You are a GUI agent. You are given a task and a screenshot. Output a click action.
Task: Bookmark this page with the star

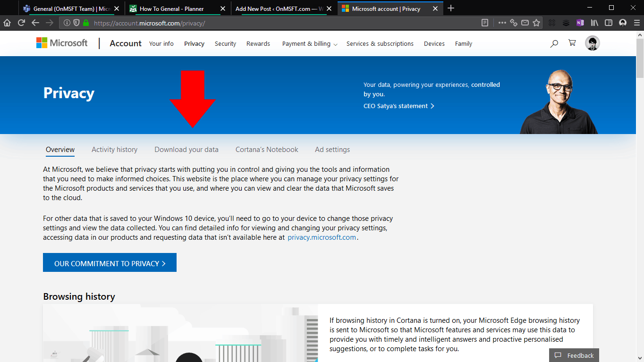pyautogui.click(x=536, y=23)
